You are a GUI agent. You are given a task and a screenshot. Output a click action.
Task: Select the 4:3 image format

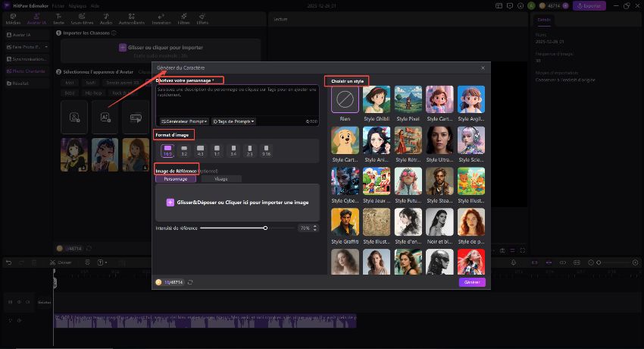[x=201, y=150]
